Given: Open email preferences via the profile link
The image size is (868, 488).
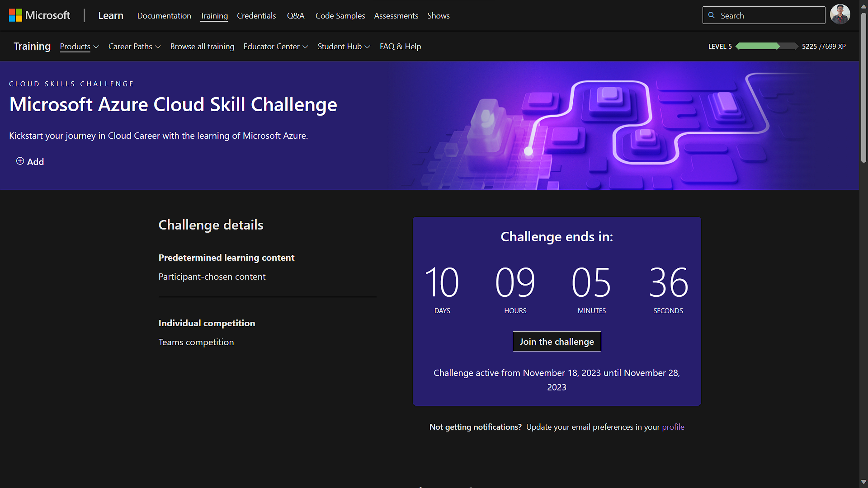Looking at the screenshot, I should (673, 427).
